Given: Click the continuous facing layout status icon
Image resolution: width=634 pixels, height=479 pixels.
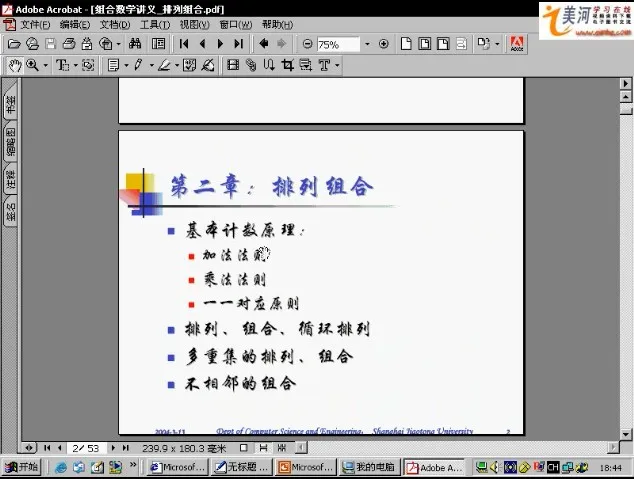Looking at the screenshot, I should pos(282,448).
